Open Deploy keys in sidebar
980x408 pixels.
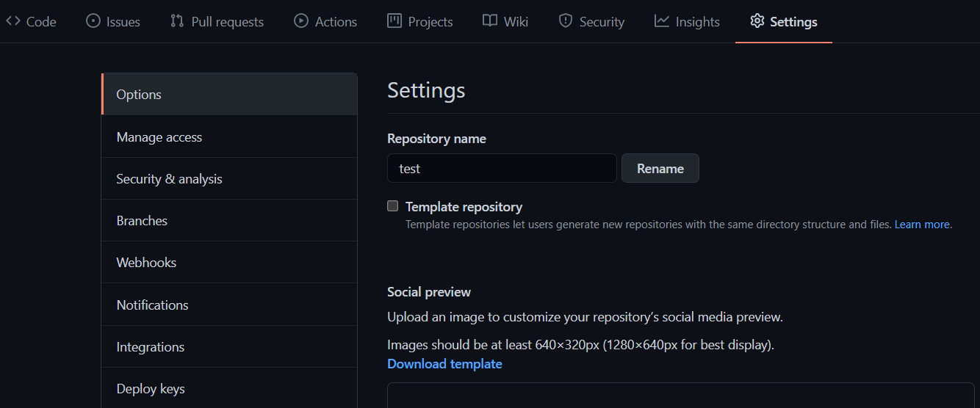pos(151,389)
